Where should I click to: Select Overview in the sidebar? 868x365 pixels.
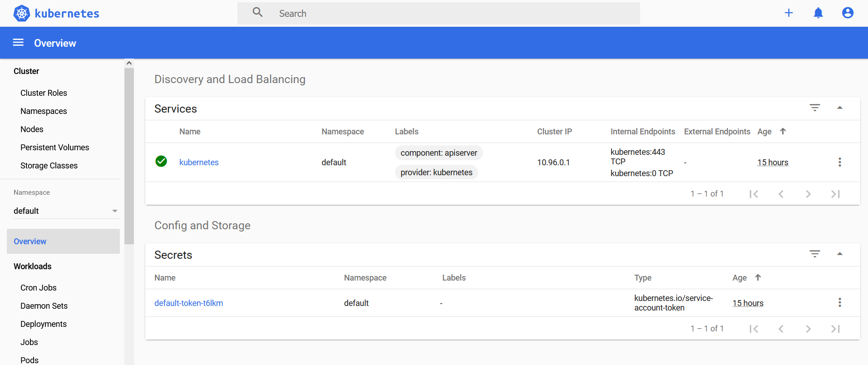coord(63,242)
